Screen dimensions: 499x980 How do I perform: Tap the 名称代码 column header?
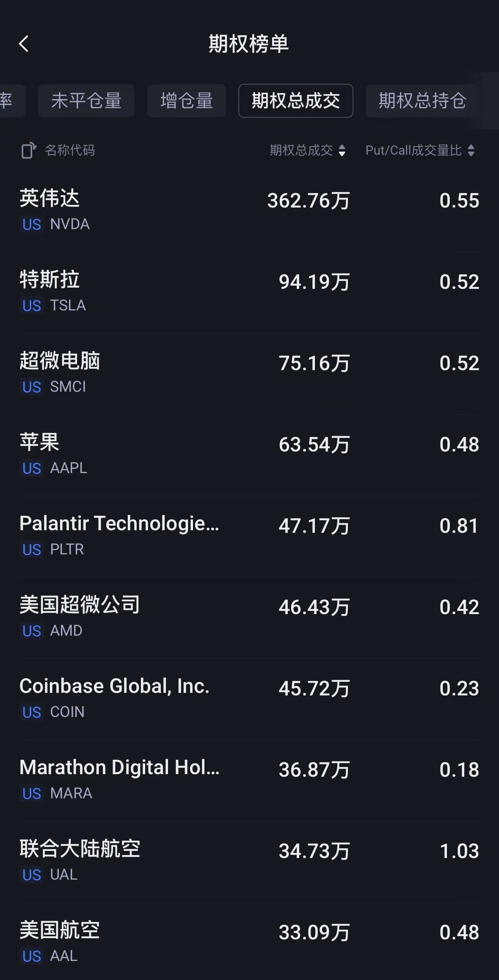point(70,150)
